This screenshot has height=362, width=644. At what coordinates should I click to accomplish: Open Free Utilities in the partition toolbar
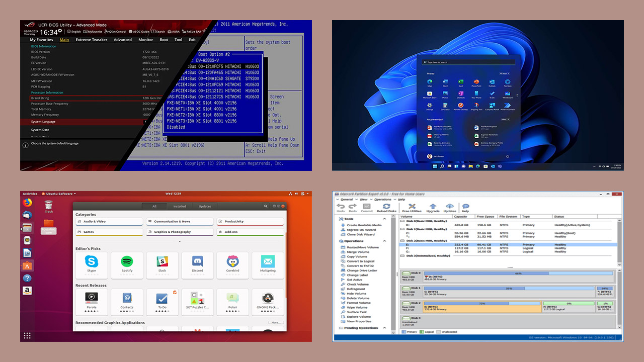[x=412, y=208]
